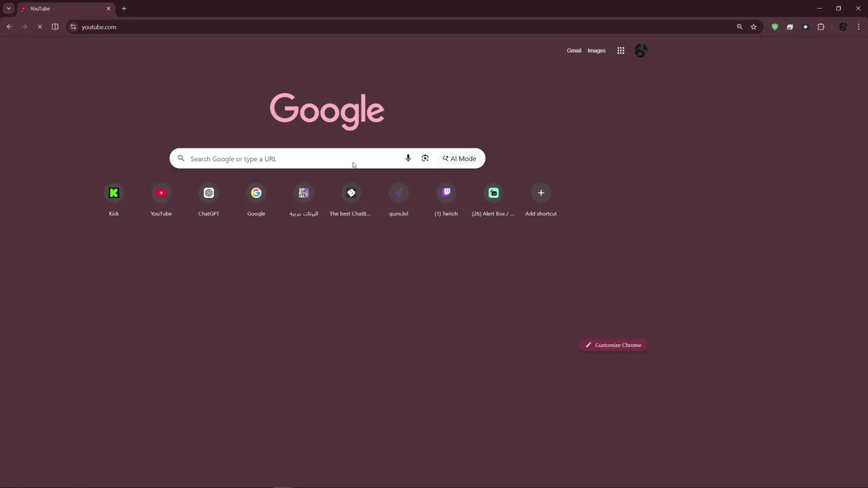Open the guns.lol shortcut
Screen dimensions: 868x488
point(399,200)
